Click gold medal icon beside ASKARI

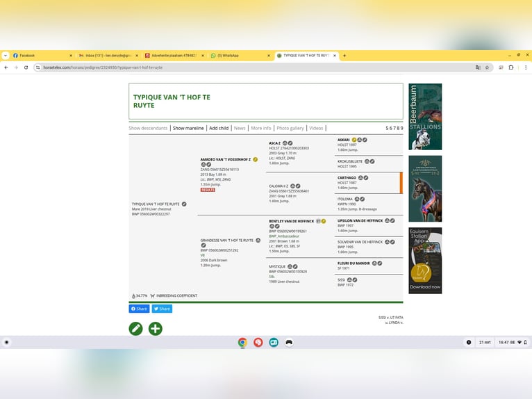(354, 140)
